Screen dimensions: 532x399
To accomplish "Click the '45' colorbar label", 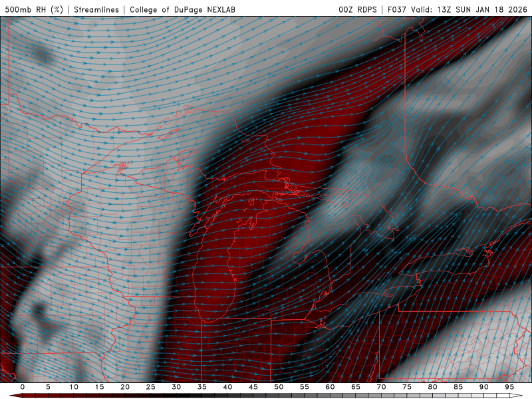I will click(x=253, y=387).
